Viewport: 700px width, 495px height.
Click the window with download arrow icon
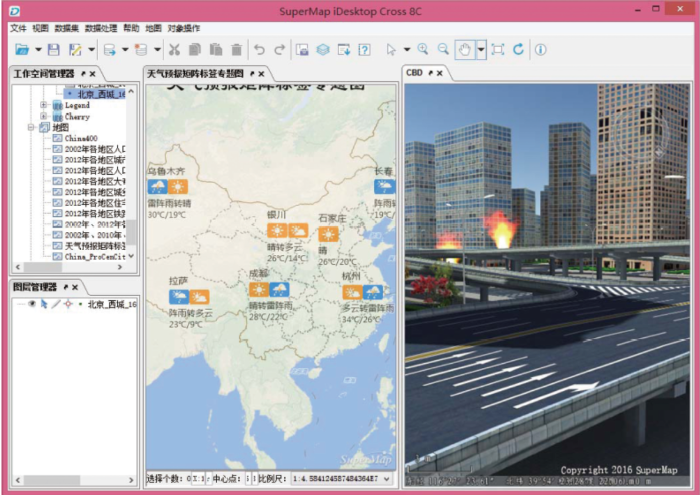344,50
